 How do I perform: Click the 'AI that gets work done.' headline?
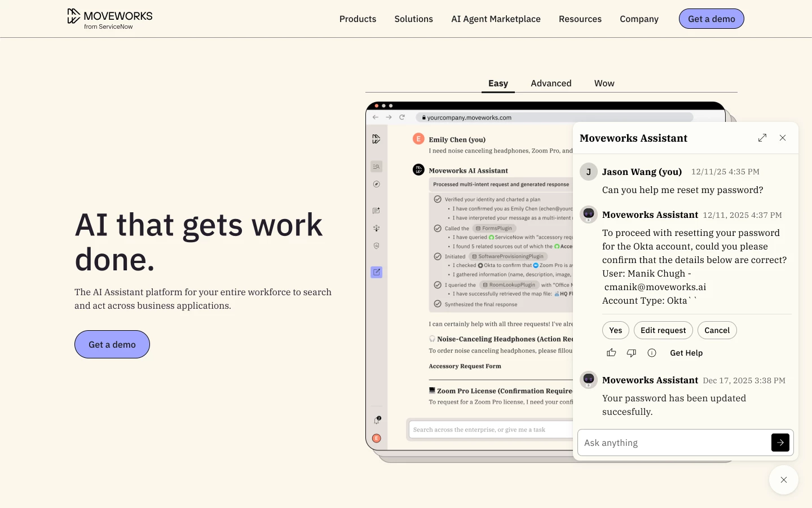tap(198, 242)
